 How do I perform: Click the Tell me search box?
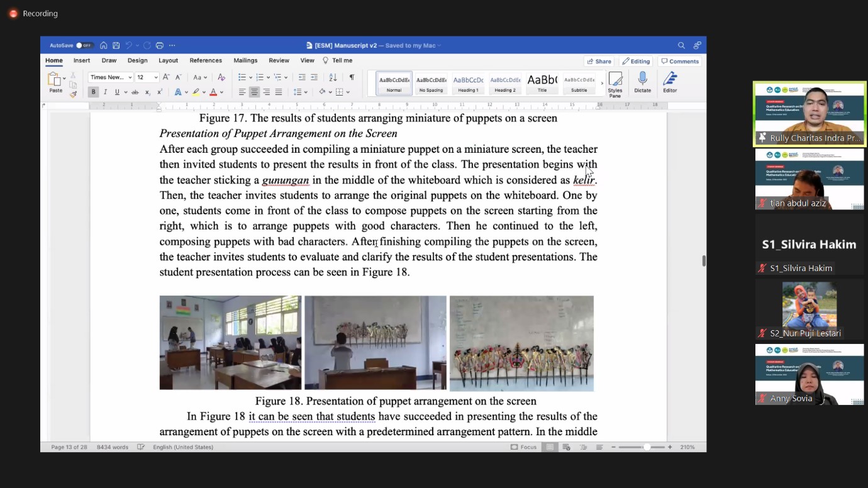coord(338,60)
